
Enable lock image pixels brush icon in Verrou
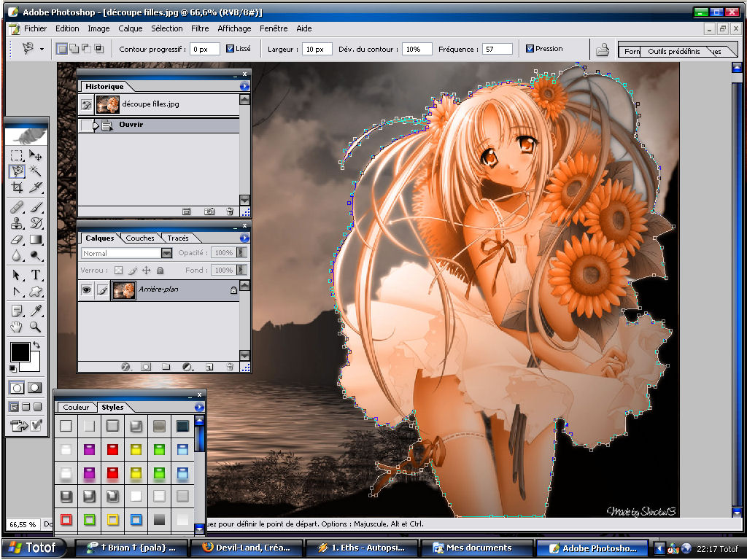[x=133, y=271]
